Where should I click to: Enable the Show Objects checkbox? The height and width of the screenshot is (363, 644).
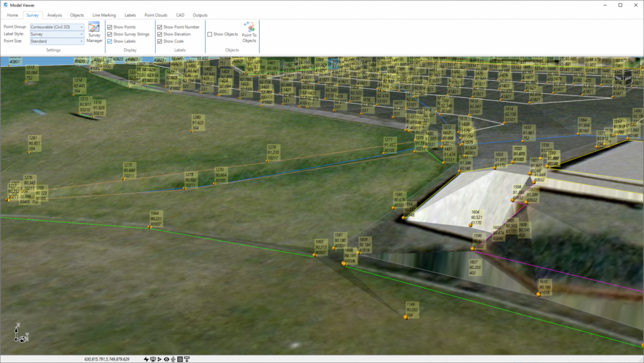pyautogui.click(x=209, y=34)
